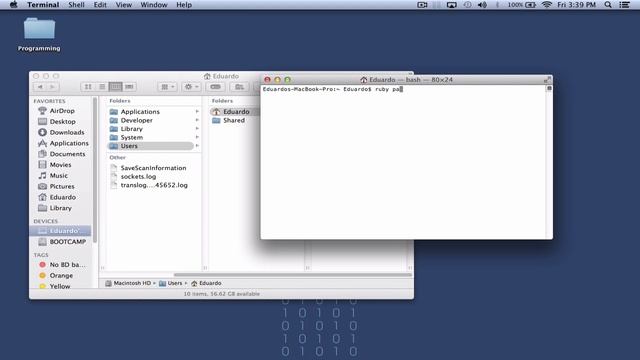Select Orange tag in sidebar
Viewport: 640px width, 360px height.
61,276
